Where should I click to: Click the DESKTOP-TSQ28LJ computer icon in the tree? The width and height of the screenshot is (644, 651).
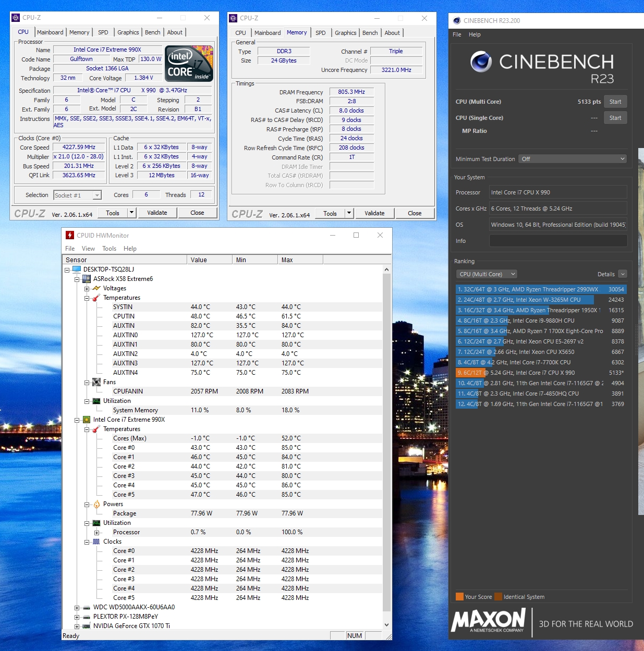77,269
